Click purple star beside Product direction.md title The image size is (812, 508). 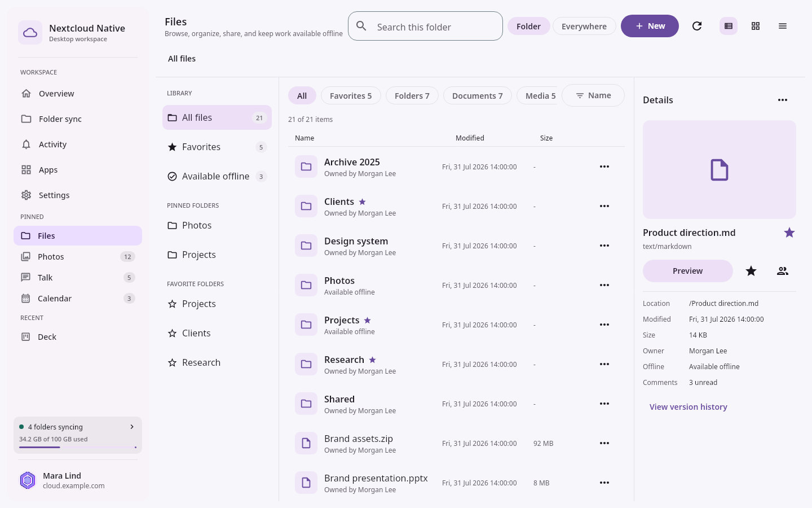tap(789, 233)
